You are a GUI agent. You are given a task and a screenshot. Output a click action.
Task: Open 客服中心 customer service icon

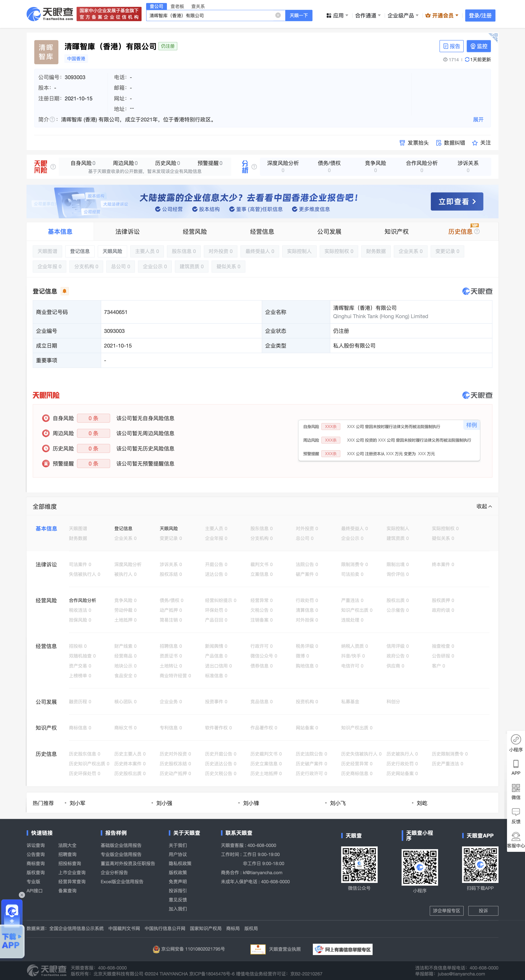[516, 840]
